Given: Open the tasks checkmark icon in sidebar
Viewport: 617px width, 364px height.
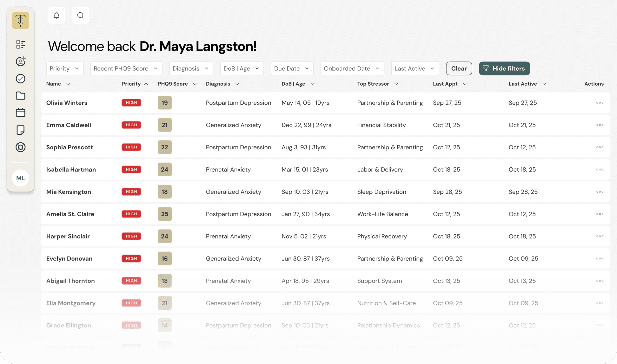Looking at the screenshot, I should point(21,79).
